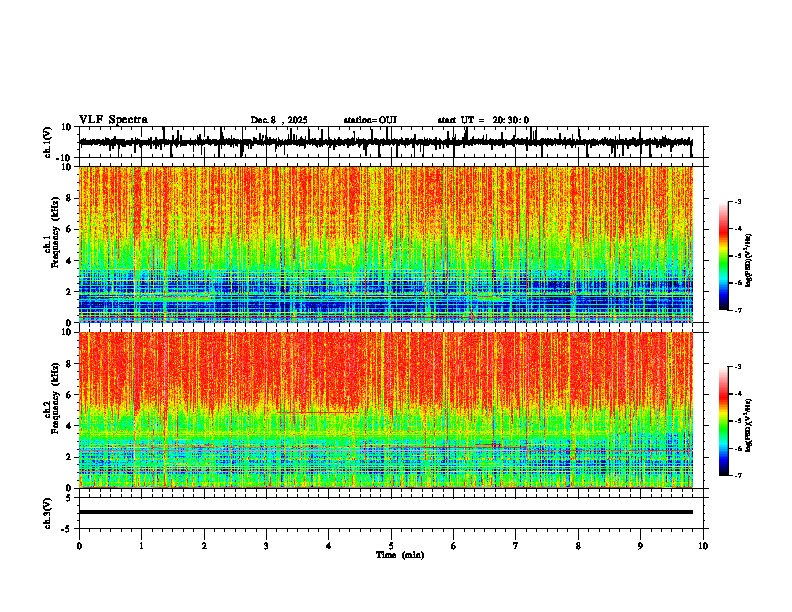This screenshot has width=792, height=612.
Task: Click the date 'Dec. 8, 2025'
Action: click(x=279, y=120)
